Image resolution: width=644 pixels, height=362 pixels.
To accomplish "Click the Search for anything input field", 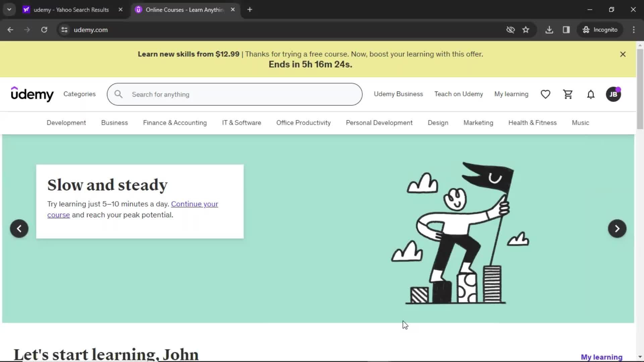I will coord(234,94).
